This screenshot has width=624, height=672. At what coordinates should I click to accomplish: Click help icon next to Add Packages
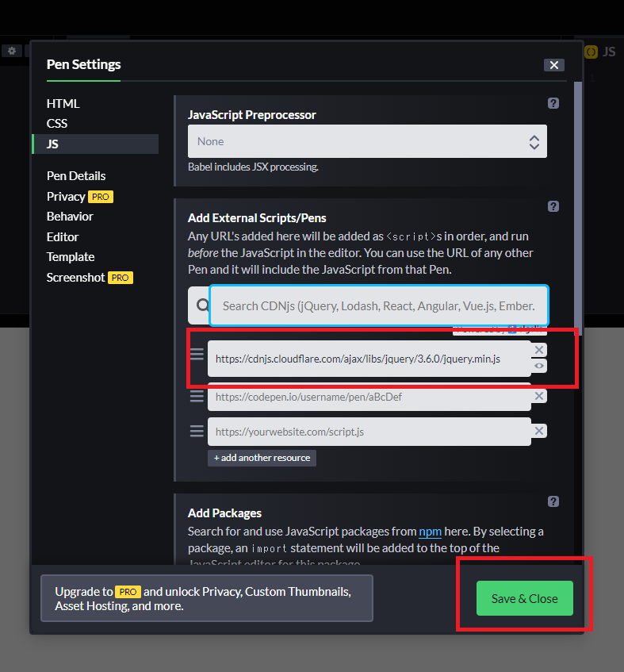[553, 501]
